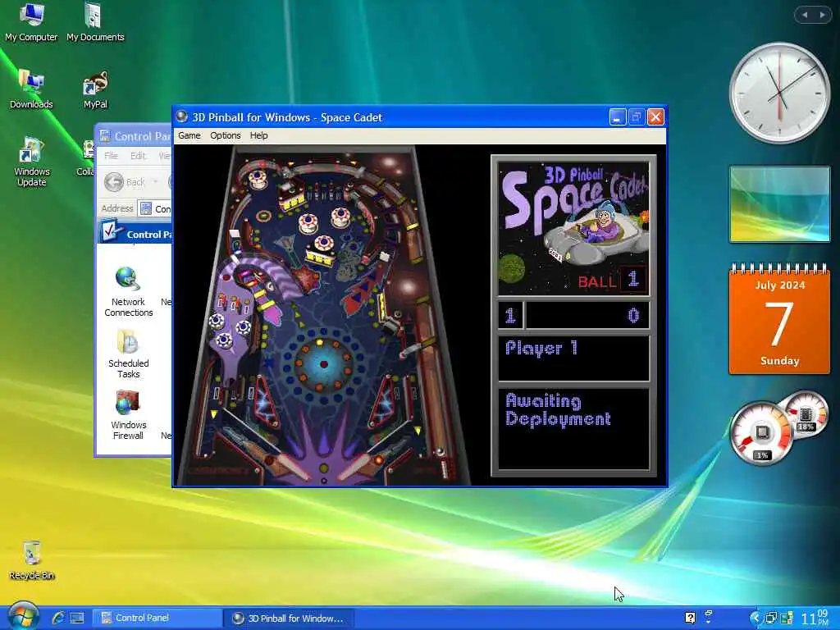This screenshot has height=630, width=840.
Task: Open Edit menu in Control Panel window
Action: pos(138,155)
